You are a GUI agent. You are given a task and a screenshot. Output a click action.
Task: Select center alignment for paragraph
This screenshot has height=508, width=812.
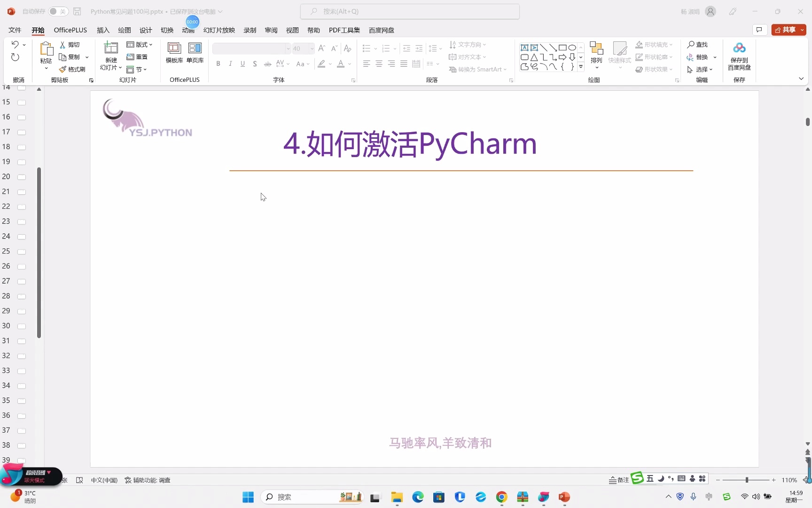click(379, 63)
